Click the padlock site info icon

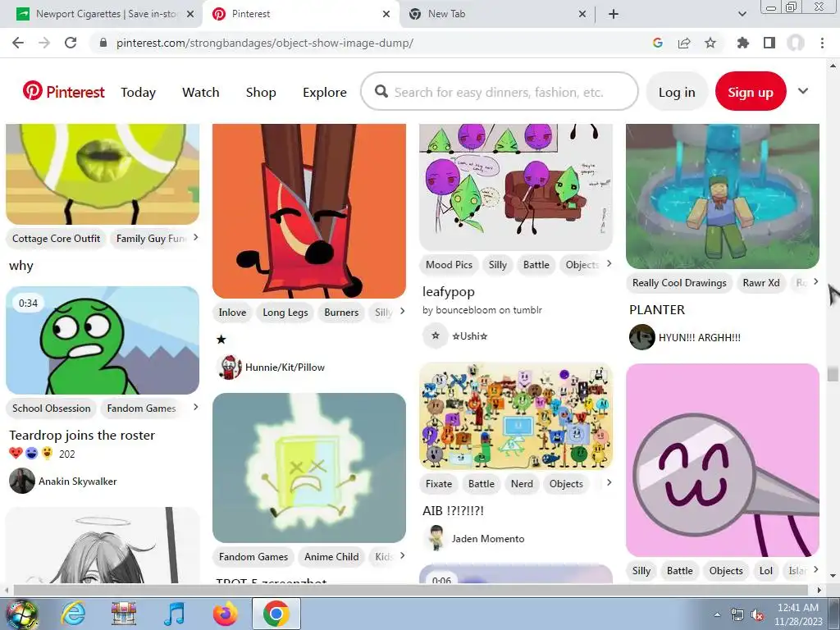103,43
